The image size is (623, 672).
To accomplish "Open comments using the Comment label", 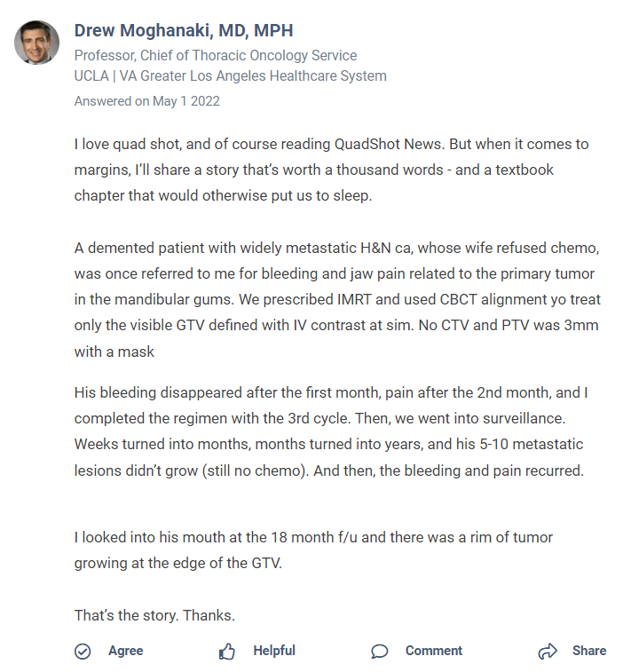I will coord(433,651).
